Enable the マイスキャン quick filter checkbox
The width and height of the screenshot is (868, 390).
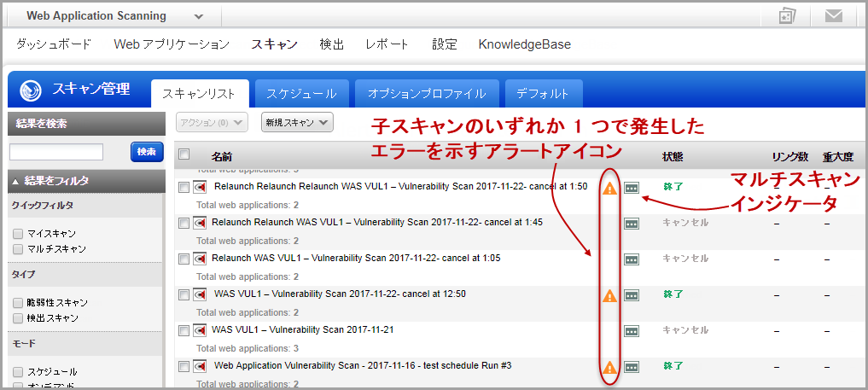pos(18,233)
